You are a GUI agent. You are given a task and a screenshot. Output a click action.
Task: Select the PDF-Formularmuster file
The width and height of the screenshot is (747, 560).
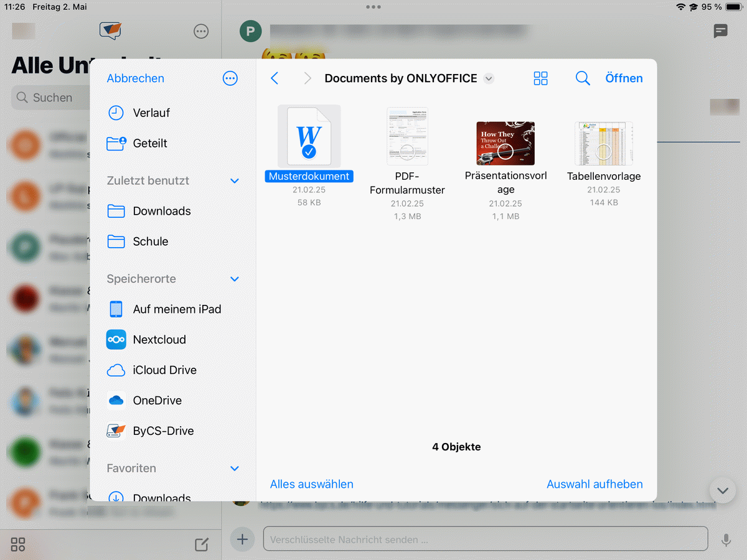[x=407, y=136]
